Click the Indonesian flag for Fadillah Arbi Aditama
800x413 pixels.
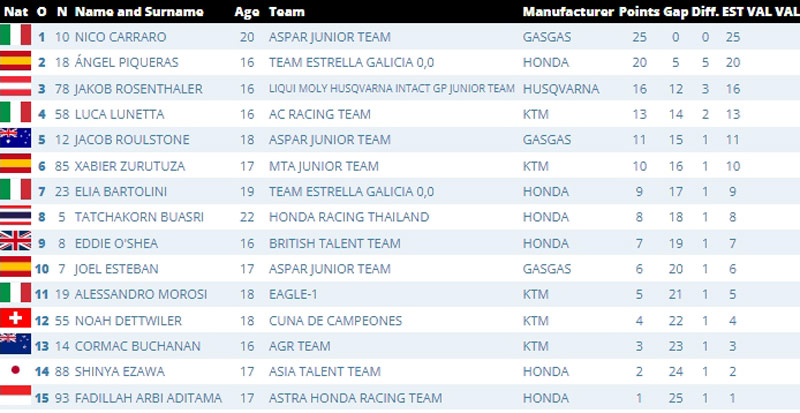click(x=16, y=397)
